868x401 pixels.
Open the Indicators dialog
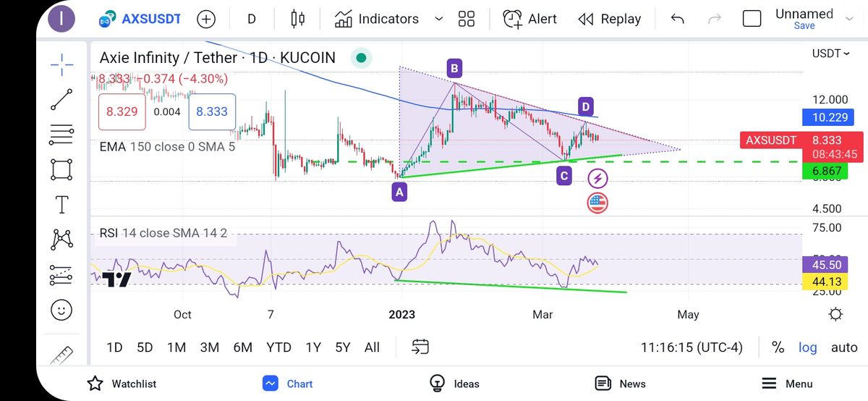click(378, 19)
